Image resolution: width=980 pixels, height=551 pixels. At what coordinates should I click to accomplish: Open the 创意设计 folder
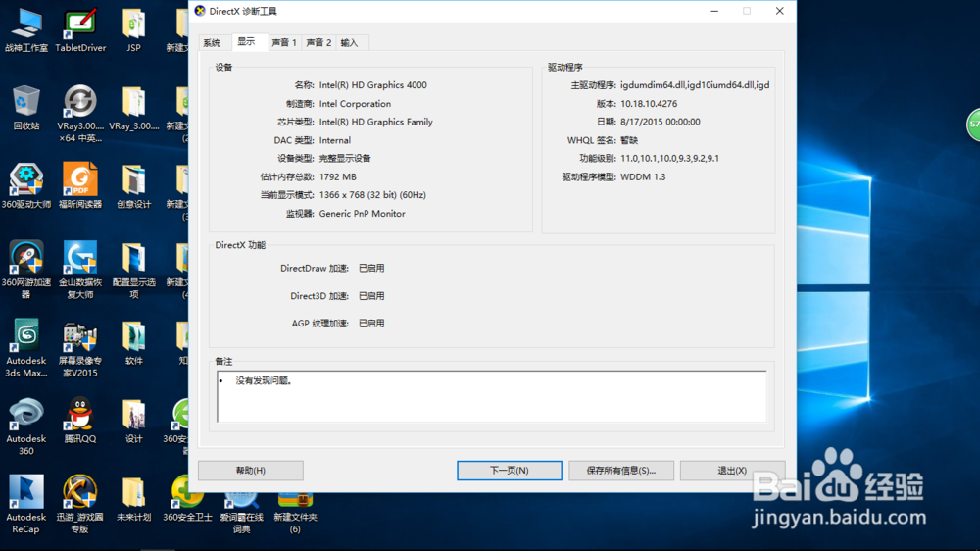coord(133,186)
